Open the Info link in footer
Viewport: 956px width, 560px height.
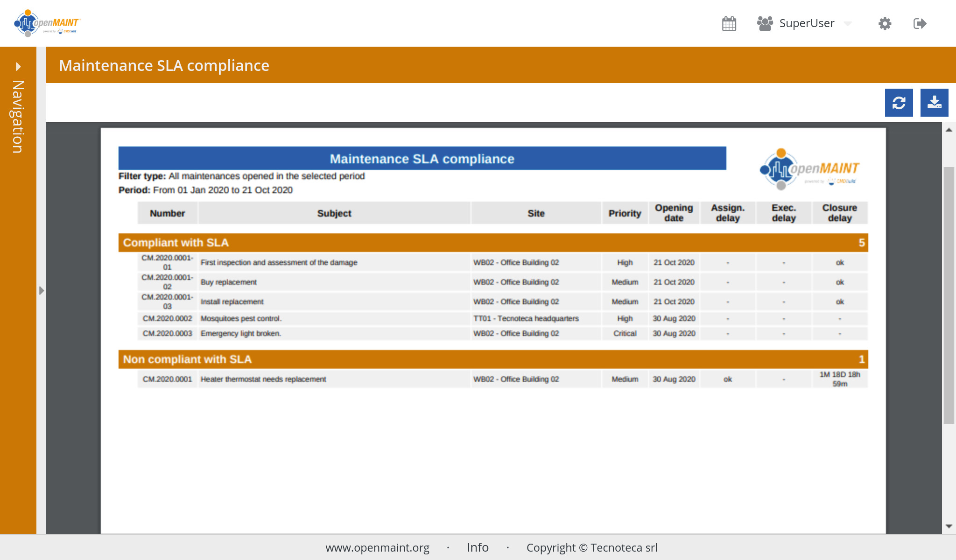[478, 547]
